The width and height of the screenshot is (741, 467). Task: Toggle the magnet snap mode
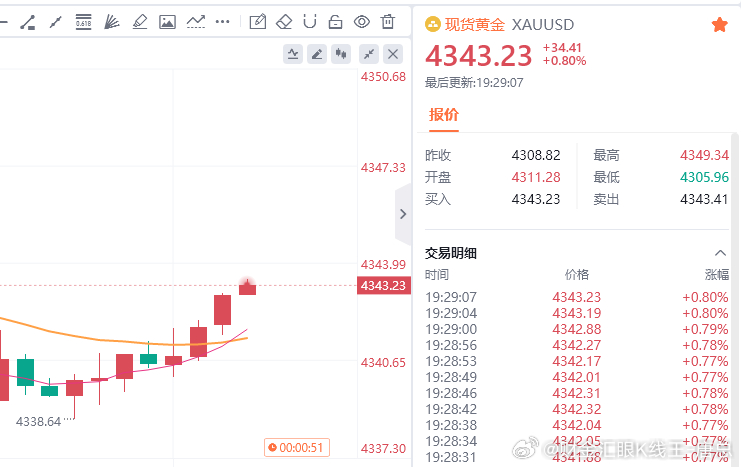(310, 22)
